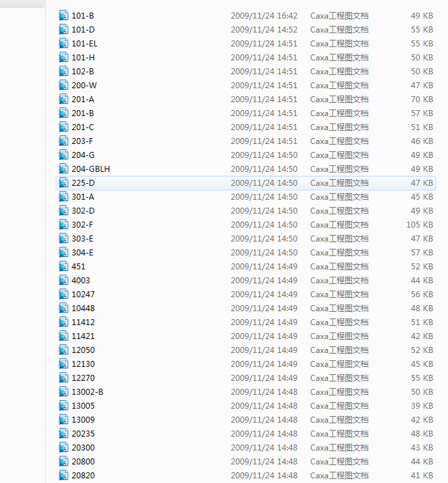
Task: Select the file name 225-D
Action: tap(83, 182)
